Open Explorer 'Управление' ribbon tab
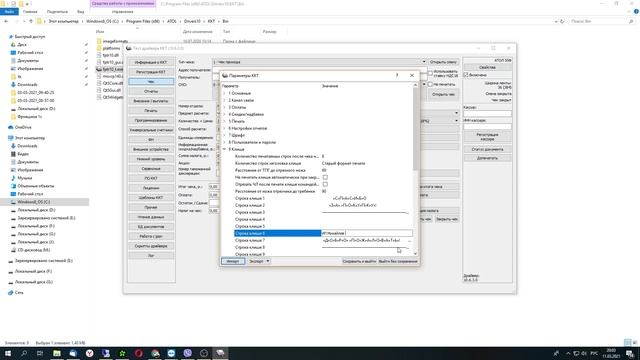640x360 pixels. pyautogui.click(x=122, y=12)
